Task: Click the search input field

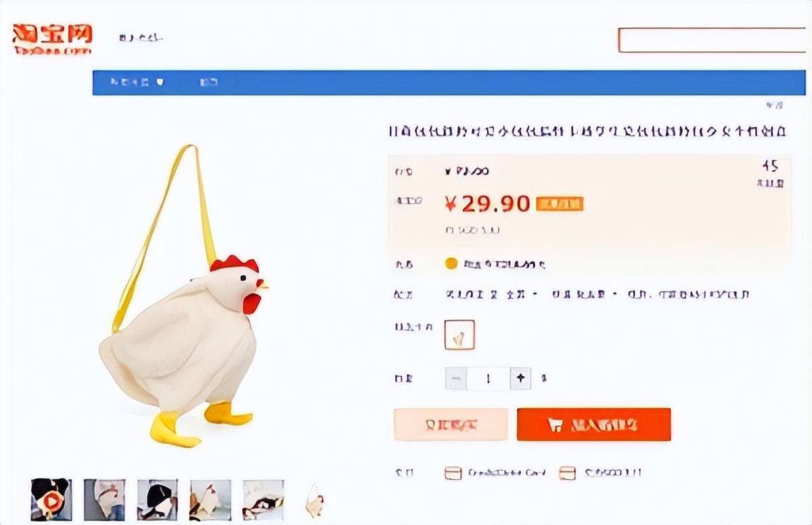Action: tap(712, 40)
